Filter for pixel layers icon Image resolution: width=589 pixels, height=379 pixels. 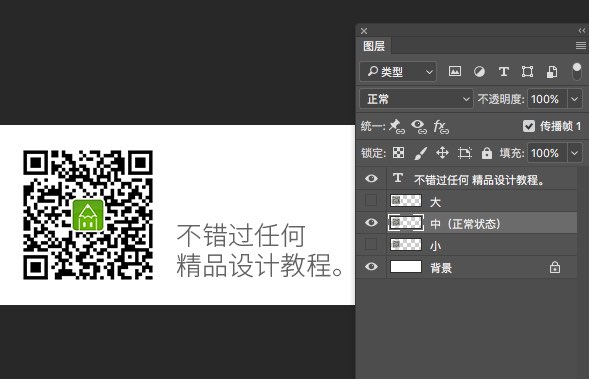coord(455,71)
